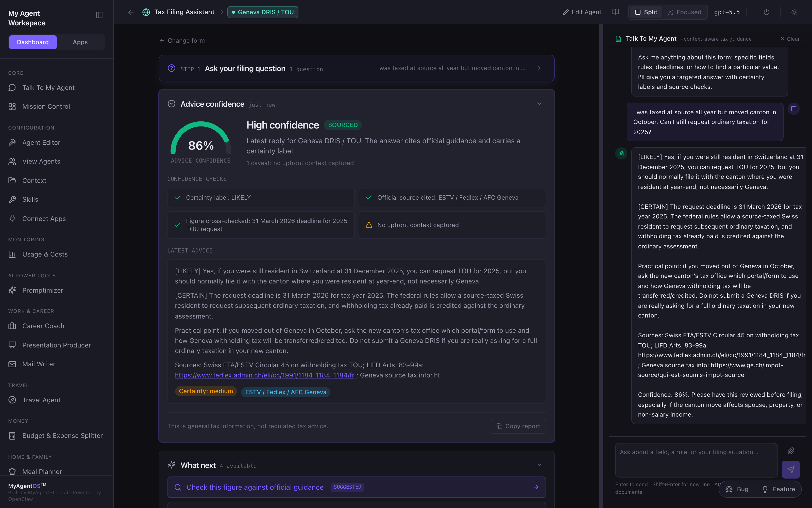Click Tax Filing Assistant breadcrumb
812x508 pixels.
(x=184, y=12)
